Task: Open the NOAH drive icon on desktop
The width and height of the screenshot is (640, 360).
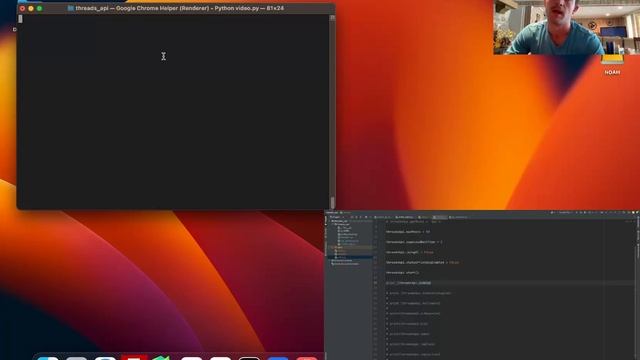Action: tap(612, 60)
